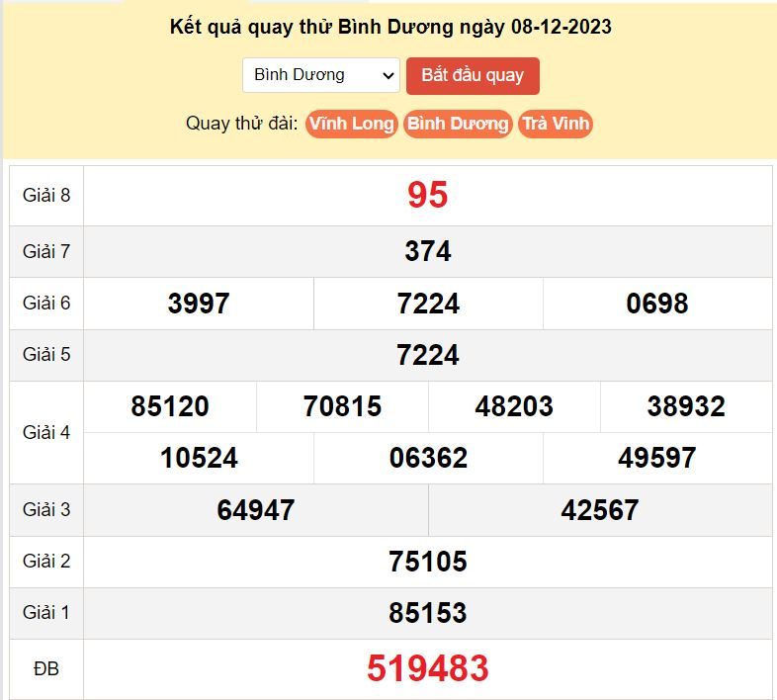Viewport: 777px width, 700px height.
Task: Click the Giải 4 number 48203
Action: (514, 406)
